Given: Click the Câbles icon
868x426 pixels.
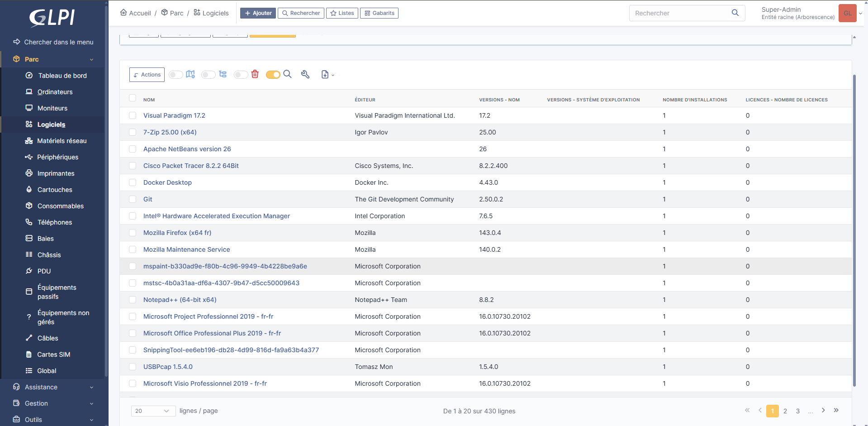Looking at the screenshot, I should click(29, 338).
